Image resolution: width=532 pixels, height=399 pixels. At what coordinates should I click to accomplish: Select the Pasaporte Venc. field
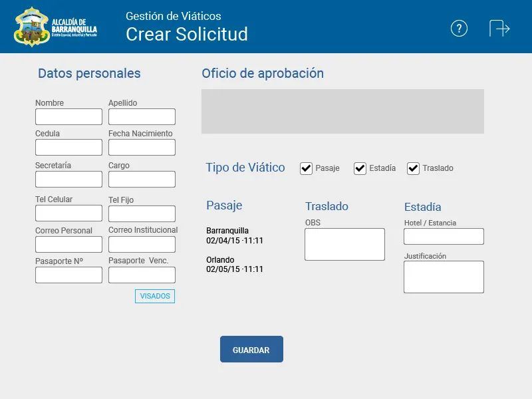click(x=142, y=275)
